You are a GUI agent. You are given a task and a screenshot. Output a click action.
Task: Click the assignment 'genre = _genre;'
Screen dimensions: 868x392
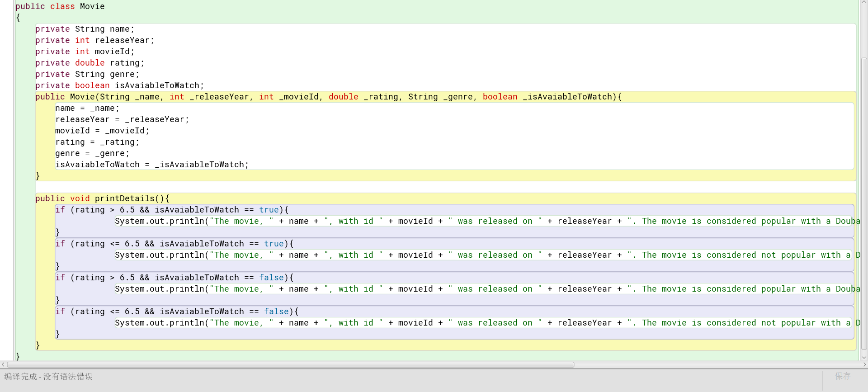(x=92, y=153)
